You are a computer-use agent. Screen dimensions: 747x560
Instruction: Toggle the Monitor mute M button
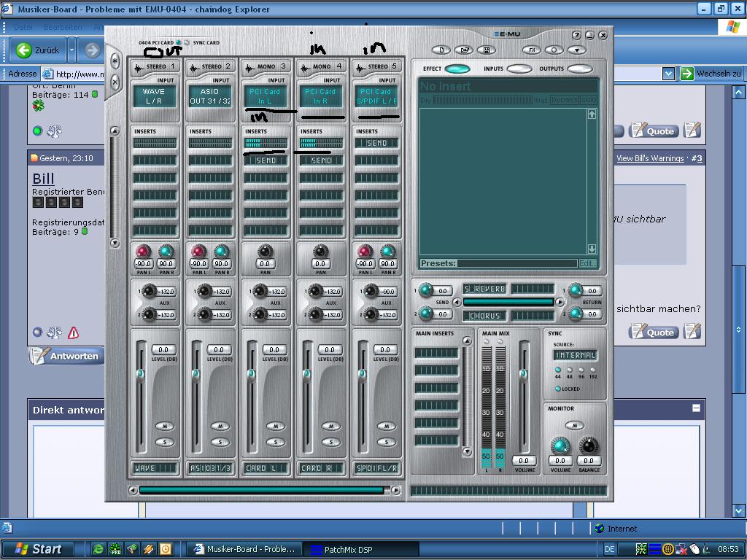click(575, 425)
